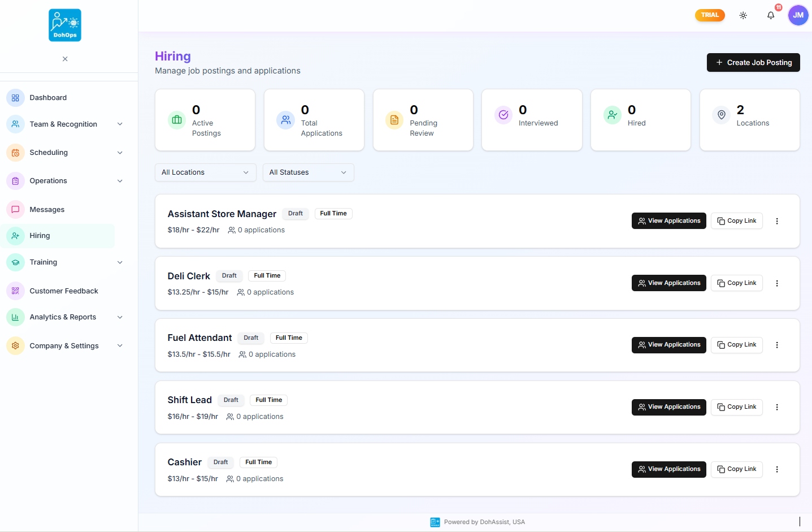
Task: Open the All Statuses dropdown
Action: (x=308, y=172)
